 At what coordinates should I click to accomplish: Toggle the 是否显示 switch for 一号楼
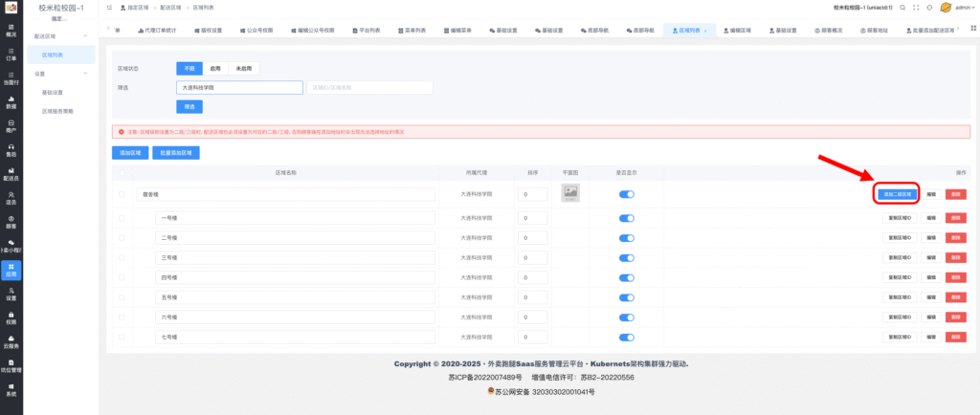626,218
